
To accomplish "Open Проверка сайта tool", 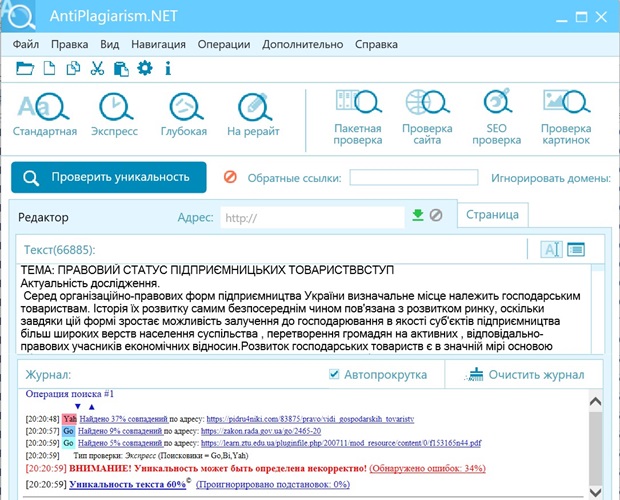I will pyautogui.click(x=427, y=118).
